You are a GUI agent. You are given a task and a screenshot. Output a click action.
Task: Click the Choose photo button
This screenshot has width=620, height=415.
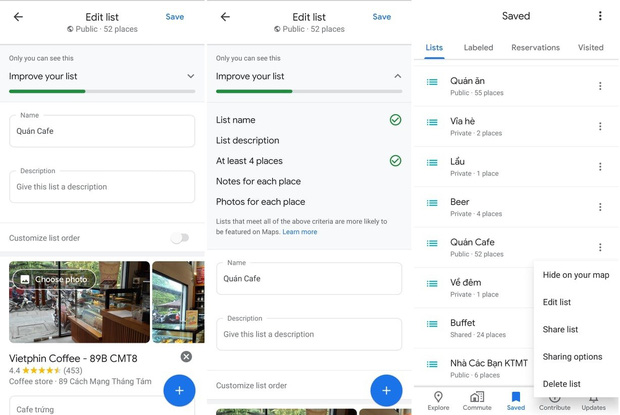pos(55,279)
